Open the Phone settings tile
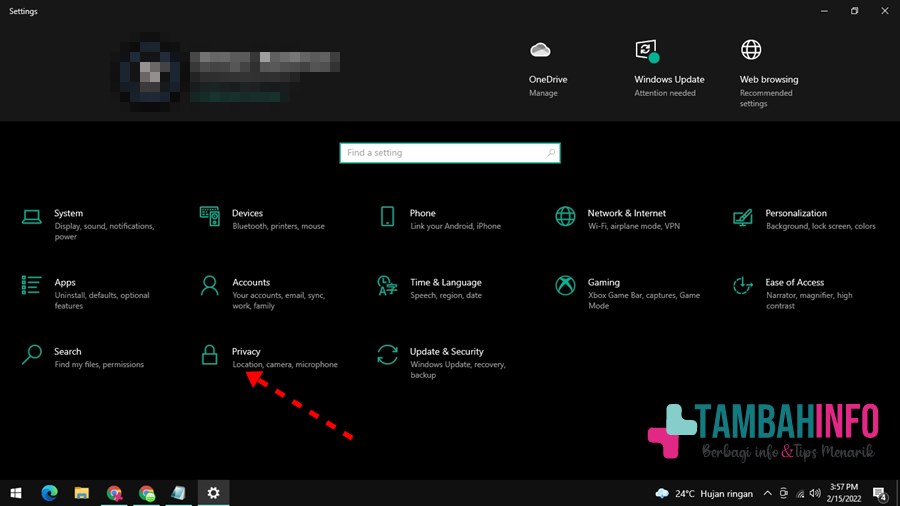The image size is (900, 506). 442,219
